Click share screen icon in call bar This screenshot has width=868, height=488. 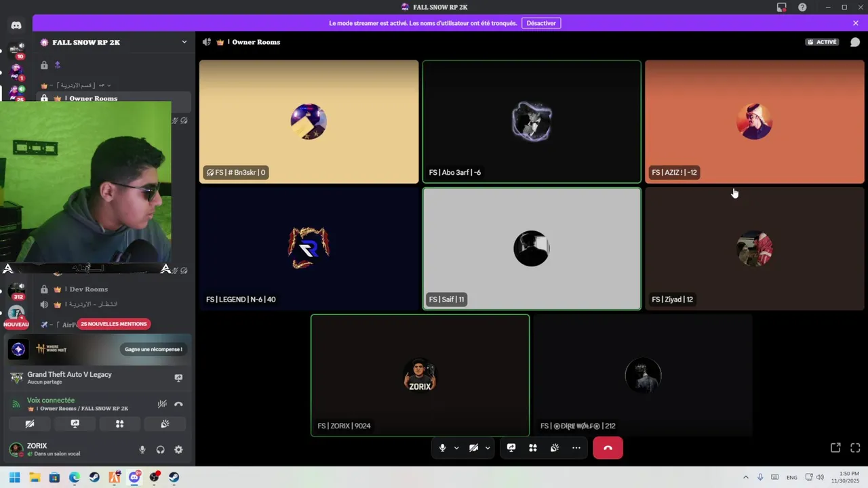coord(511,448)
